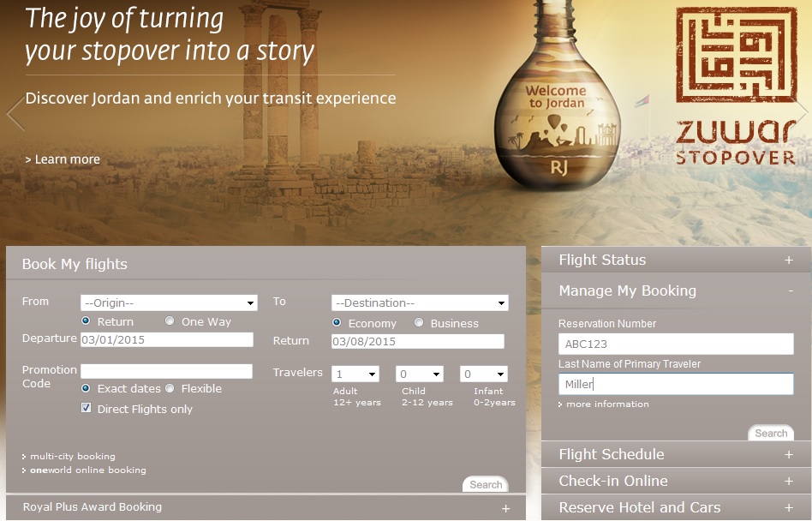Open multi-city booking link
The height and width of the screenshot is (521, 812).
pyautogui.click(x=72, y=456)
